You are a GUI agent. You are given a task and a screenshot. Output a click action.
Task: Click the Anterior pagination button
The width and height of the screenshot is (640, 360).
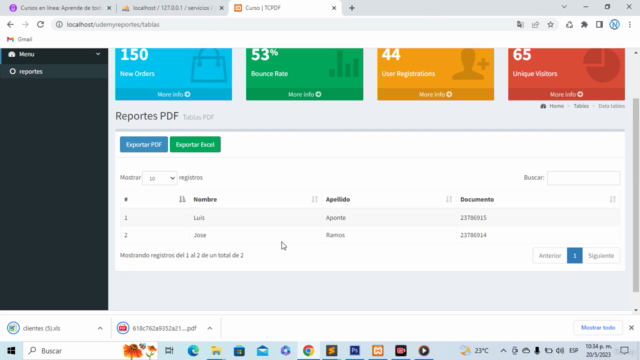pyautogui.click(x=550, y=256)
